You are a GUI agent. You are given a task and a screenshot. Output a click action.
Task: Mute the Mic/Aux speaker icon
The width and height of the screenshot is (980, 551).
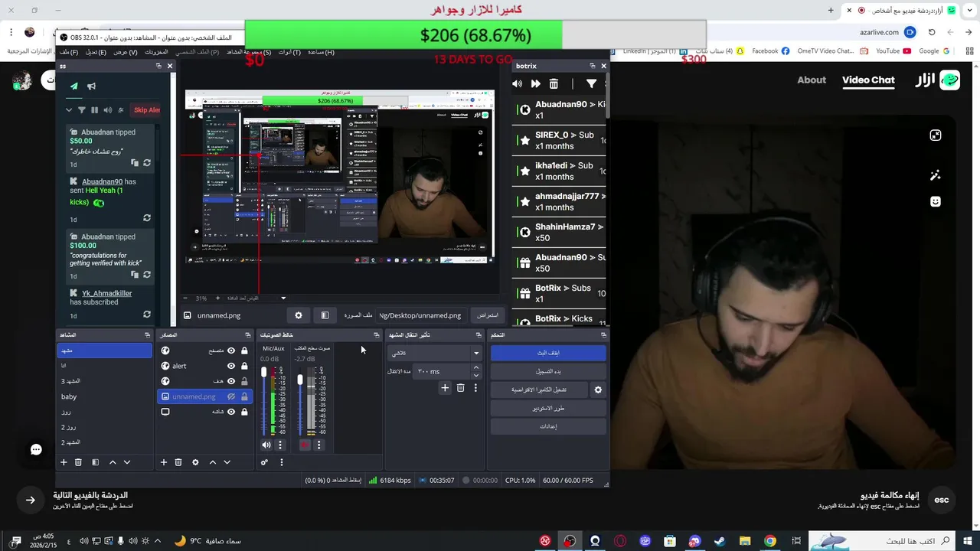(x=266, y=445)
